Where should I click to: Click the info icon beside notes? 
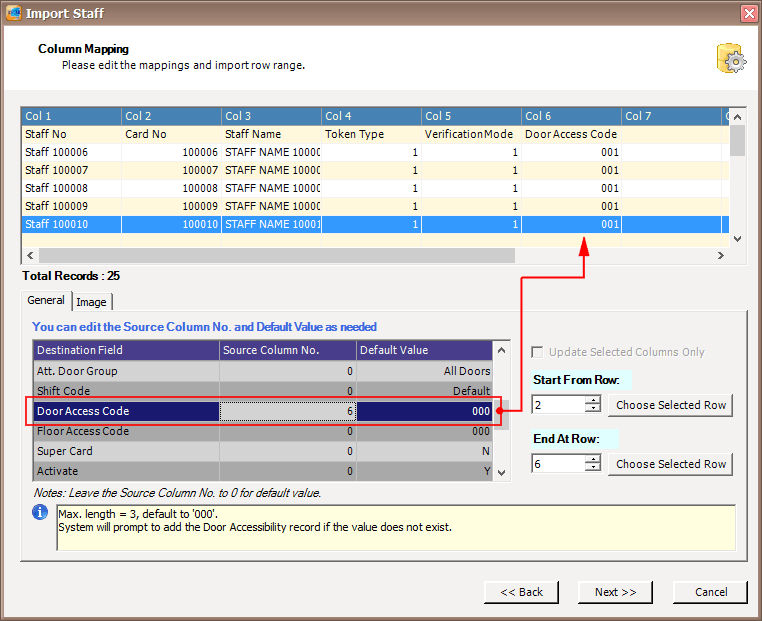(x=40, y=512)
